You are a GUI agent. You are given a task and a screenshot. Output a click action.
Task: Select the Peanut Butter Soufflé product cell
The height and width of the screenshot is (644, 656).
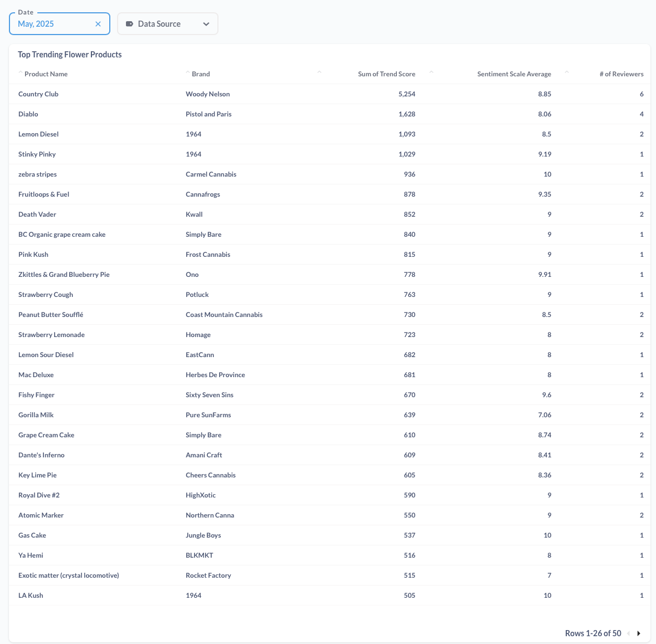(51, 315)
